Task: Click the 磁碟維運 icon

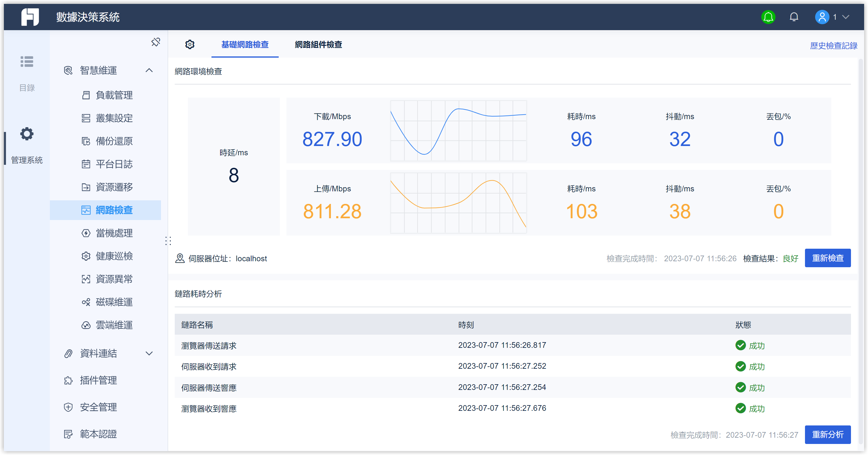Action: coord(86,302)
